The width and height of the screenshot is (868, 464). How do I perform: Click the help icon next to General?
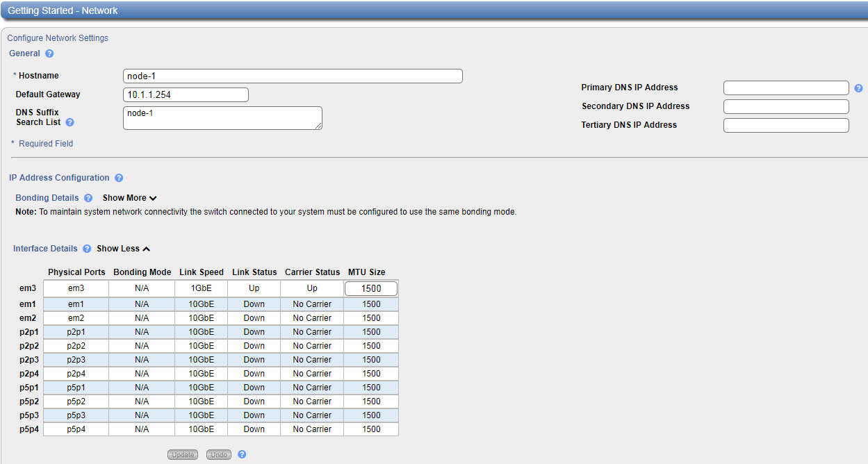point(49,53)
